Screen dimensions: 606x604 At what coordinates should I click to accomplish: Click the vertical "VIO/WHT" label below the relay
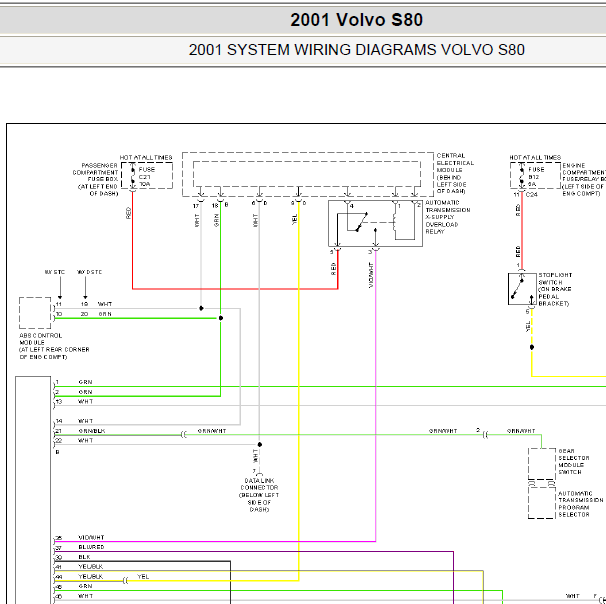tap(371, 275)
